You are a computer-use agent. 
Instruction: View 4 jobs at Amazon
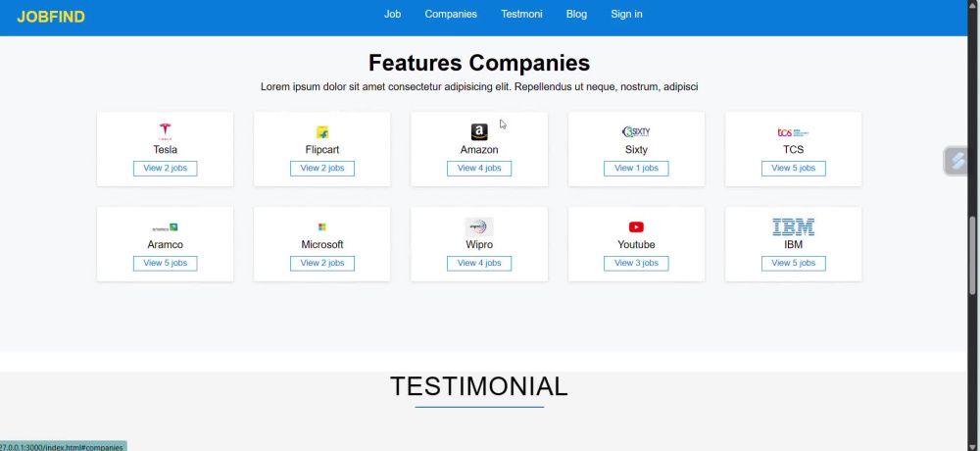coord(479,169)
